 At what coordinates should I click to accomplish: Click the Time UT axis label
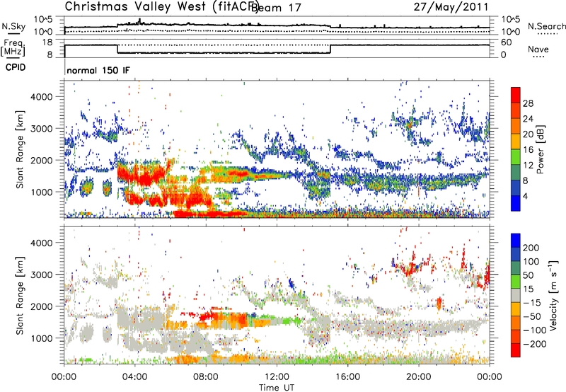pyautogui.click(x=277, y=388)
